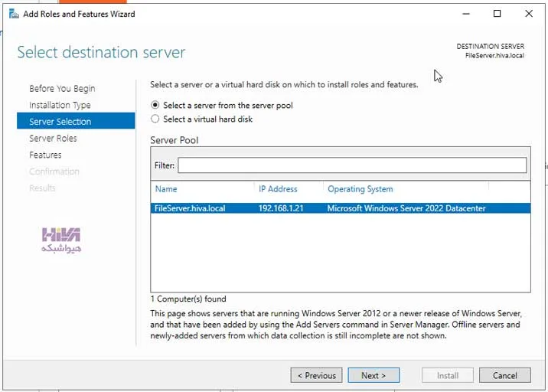The height and width of the screenshot is (392, 548).
Task: Open the Installation Type step
Action: (60, 105)
